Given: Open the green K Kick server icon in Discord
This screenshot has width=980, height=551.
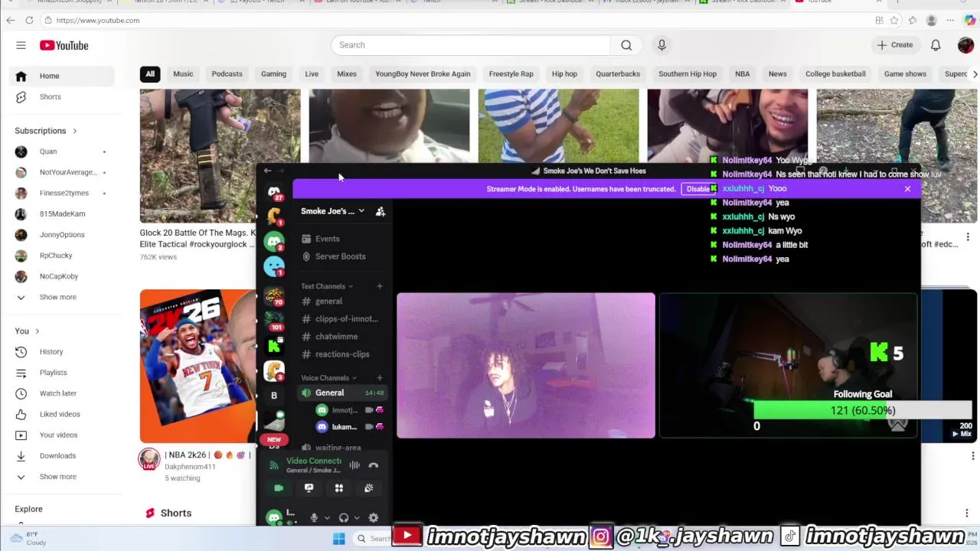Looking at the screenshot, I should (x=274, y=346).
